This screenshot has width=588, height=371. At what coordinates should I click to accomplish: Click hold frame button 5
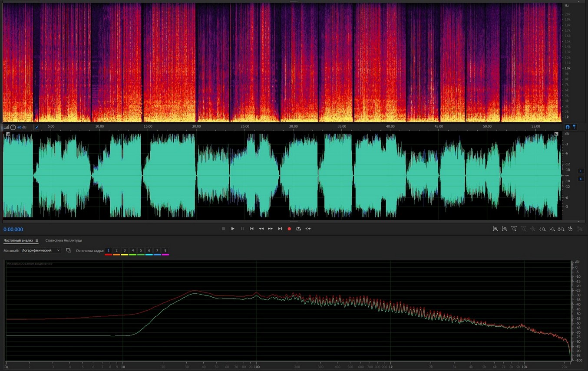click(141, 250)
